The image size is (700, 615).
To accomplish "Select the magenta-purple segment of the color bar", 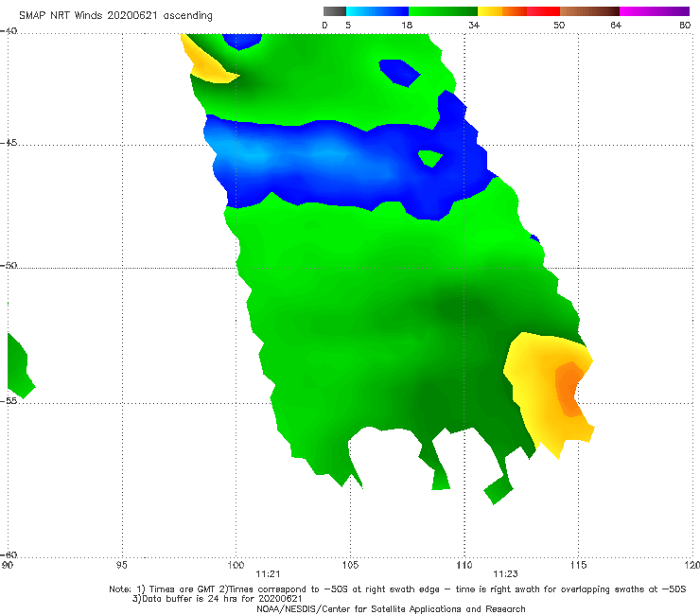I will coord(655,11).
